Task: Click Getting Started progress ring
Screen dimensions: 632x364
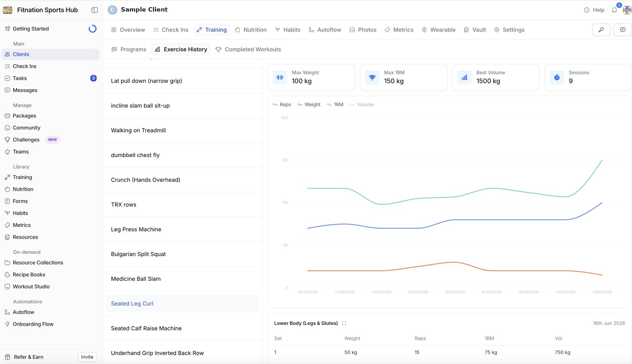Action: point(92,29)
